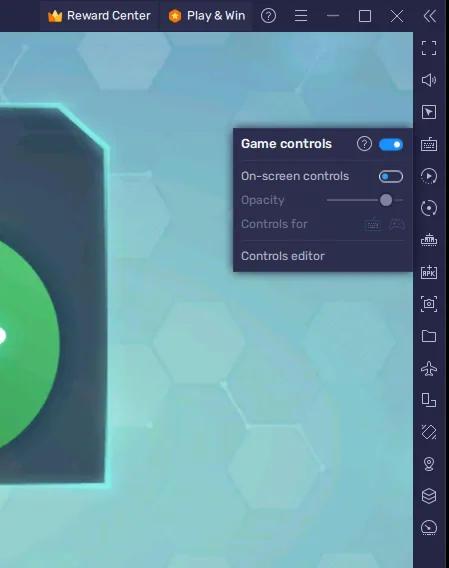Open the sync operations icon
Image resolution: width=449 pixels, height=568 pixels.
429,208
